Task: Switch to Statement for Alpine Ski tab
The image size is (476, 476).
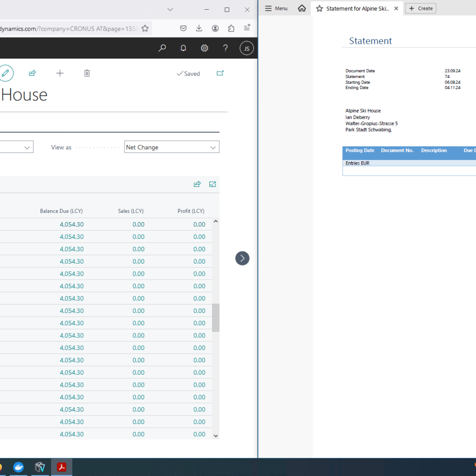Action: [357, 8]
